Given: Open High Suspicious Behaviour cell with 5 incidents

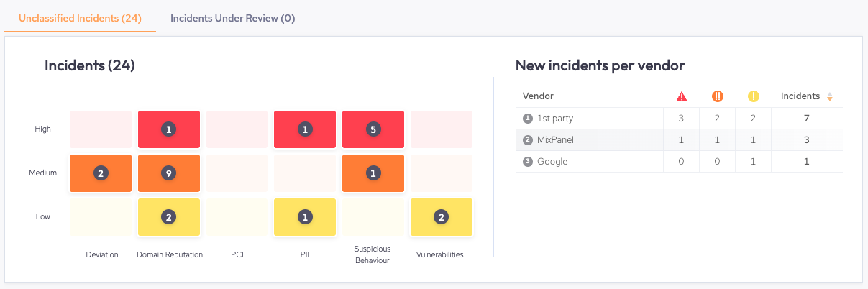Looking at the screenshot, I should (373, 129).
